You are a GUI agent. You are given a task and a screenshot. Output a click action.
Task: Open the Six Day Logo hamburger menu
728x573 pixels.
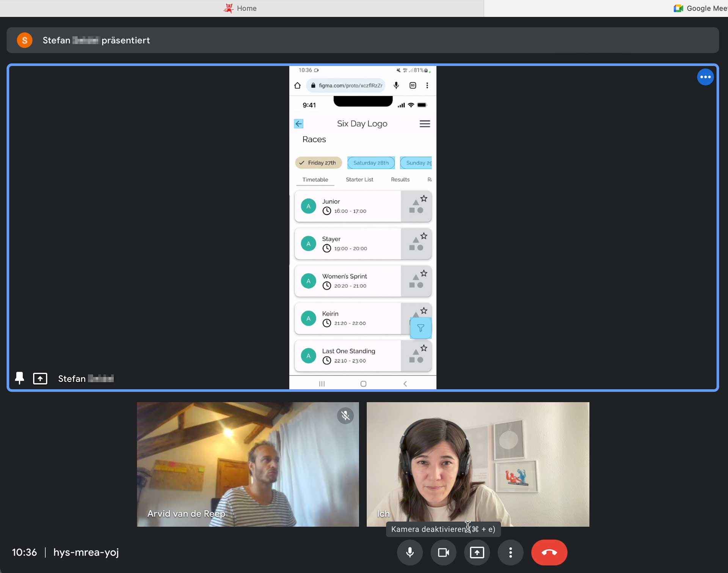[425, 124]
